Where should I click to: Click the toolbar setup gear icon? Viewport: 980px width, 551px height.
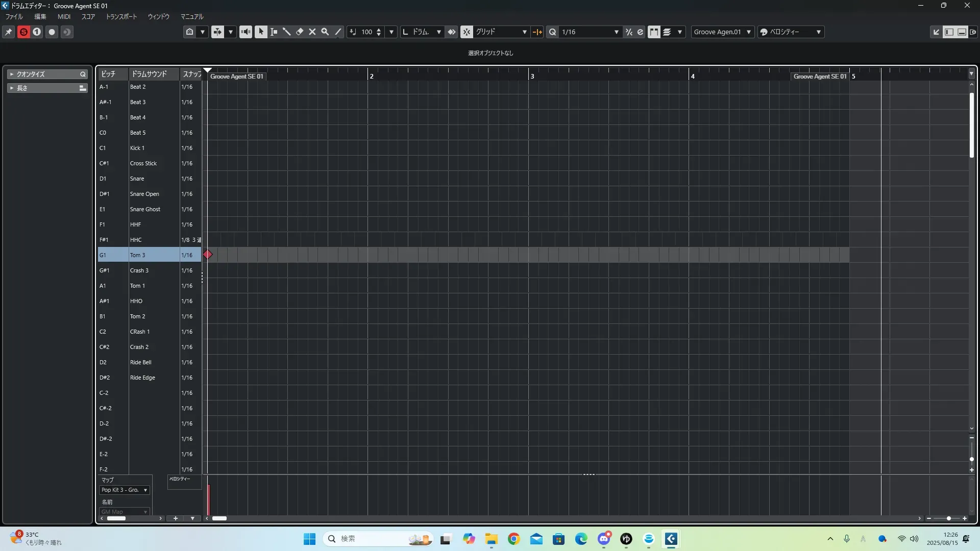click(x=973, y=32)
